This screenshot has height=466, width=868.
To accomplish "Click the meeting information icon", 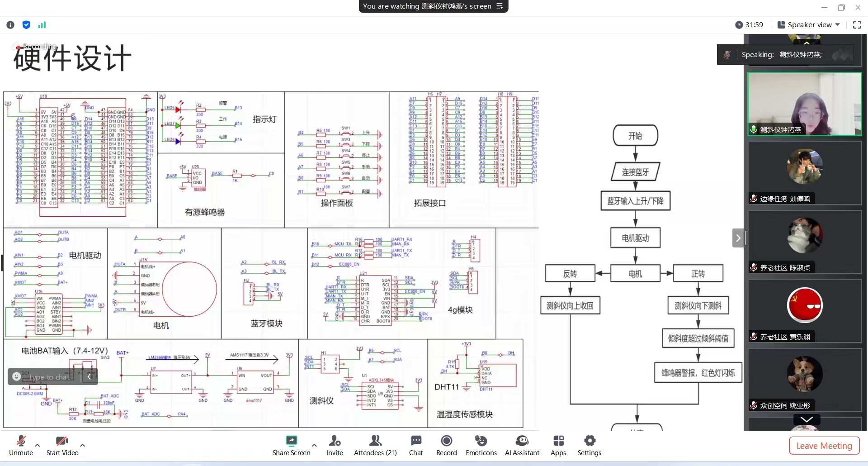I will pos(10,25).
